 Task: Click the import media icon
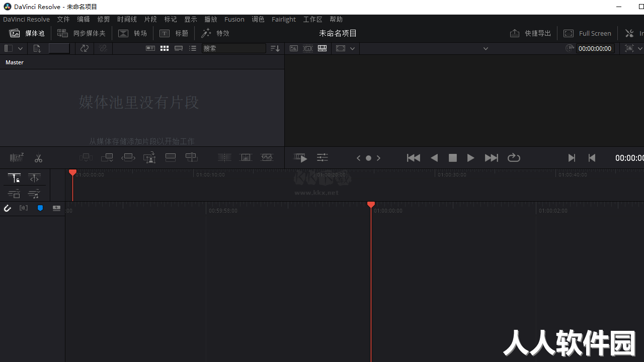coord(37,48)
